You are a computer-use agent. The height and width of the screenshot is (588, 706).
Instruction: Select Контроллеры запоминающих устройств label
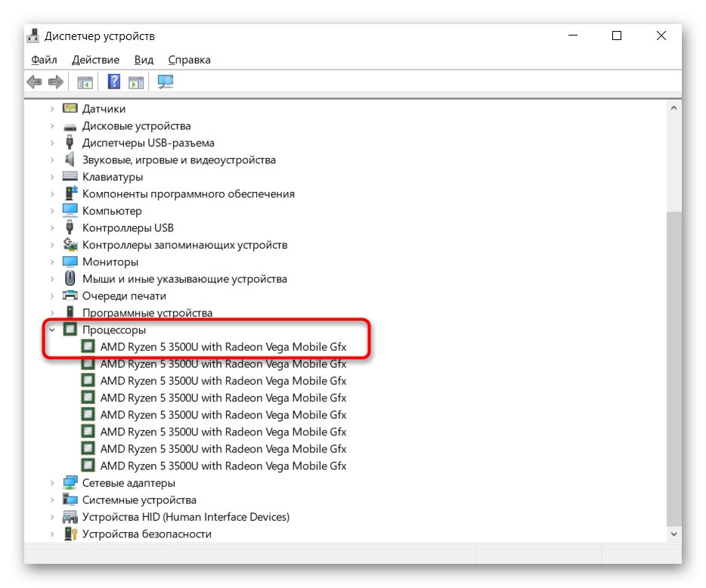pyautogui.click(x=184, y=244)
